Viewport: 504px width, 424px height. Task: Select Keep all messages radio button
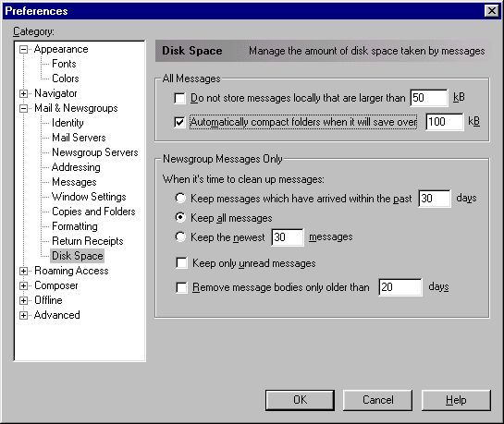pyautogui.click(x=180, y=218)
